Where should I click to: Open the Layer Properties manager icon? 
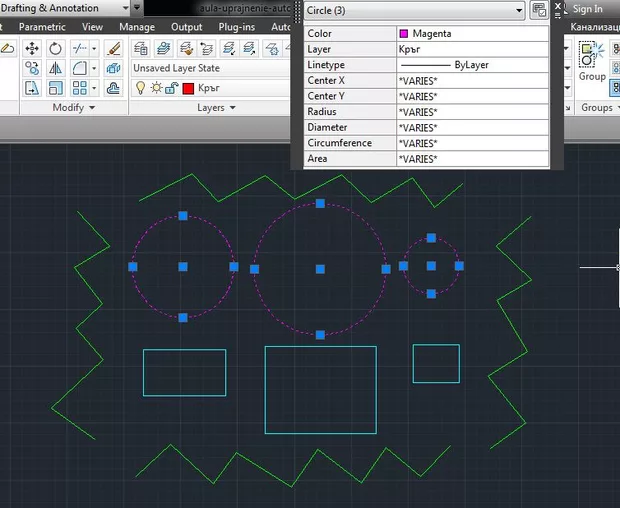pos(141,49)
